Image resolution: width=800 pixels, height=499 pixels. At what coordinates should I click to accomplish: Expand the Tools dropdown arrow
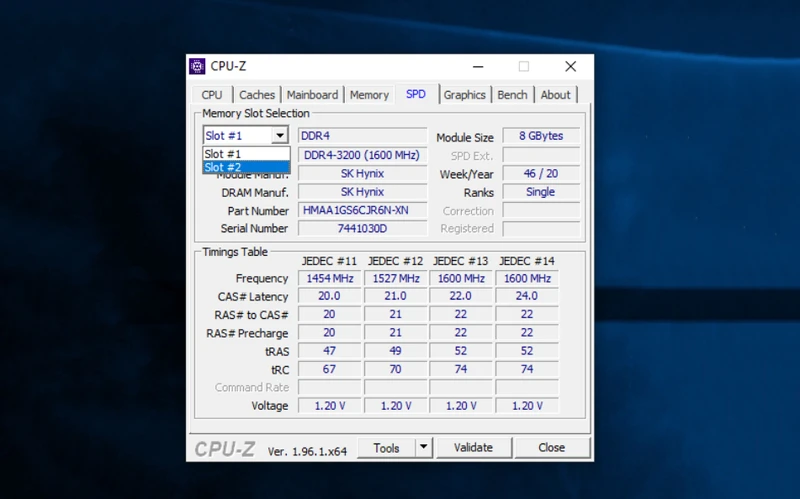tap(423, 448)
